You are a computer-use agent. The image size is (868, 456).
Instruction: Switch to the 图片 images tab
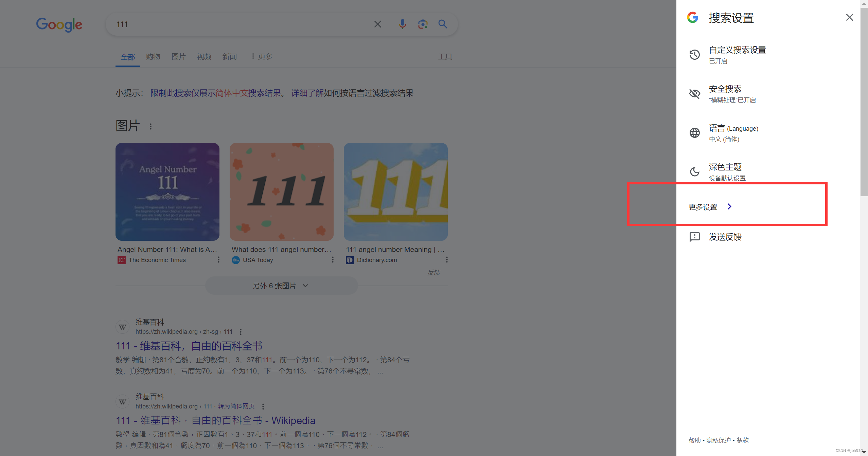tap(178, 56)
